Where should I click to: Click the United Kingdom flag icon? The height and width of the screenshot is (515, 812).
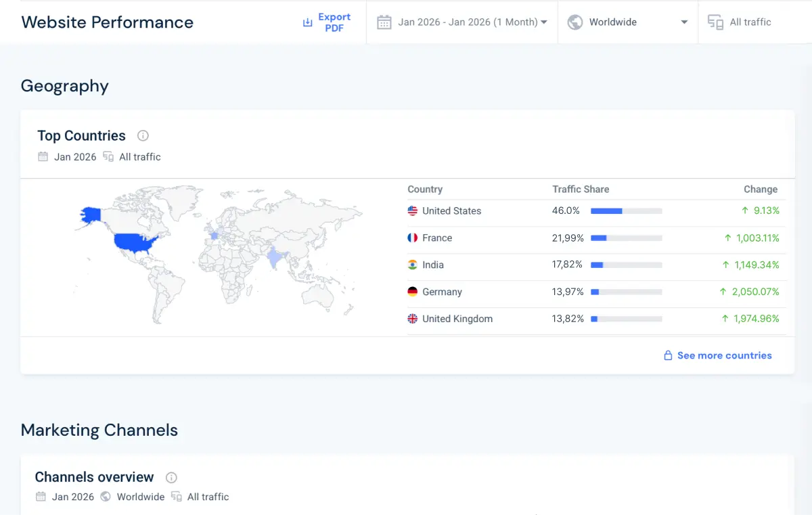pos(413,319)
